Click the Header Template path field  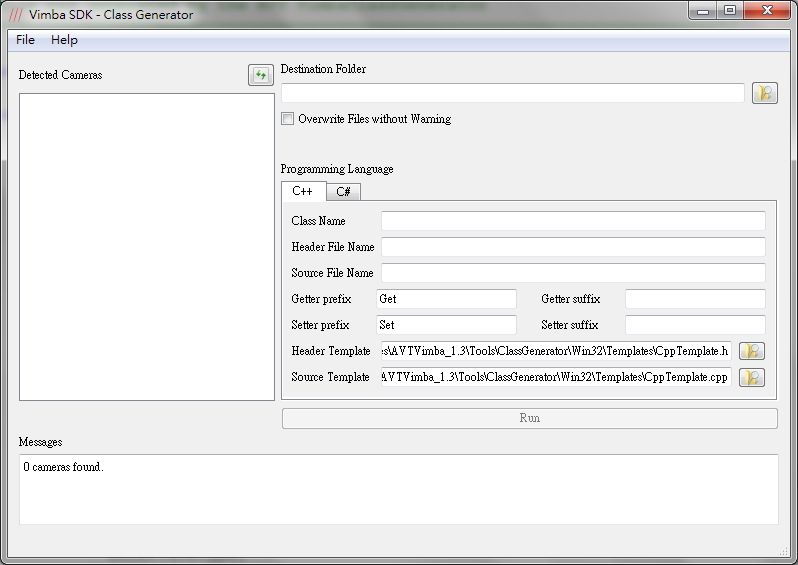click(556, 351)
